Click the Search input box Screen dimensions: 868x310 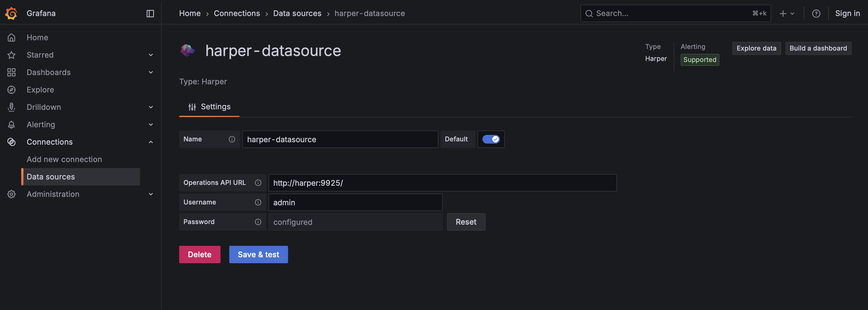pos(676,14)
